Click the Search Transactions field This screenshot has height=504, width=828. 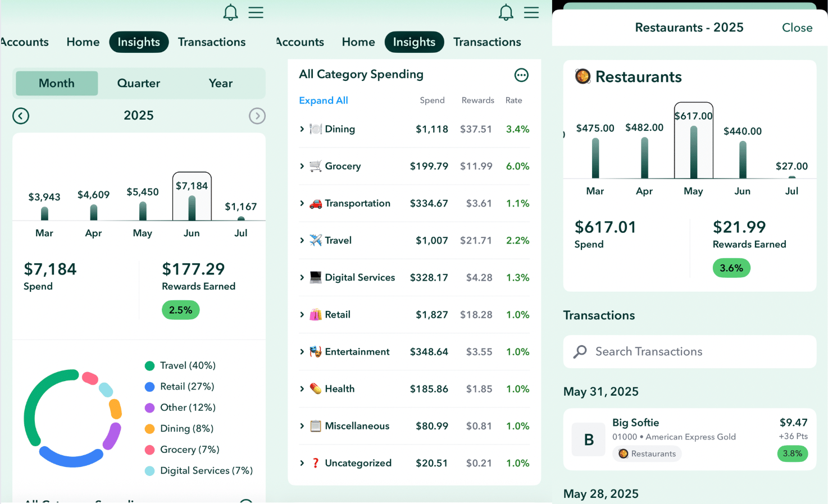point(690,352)
